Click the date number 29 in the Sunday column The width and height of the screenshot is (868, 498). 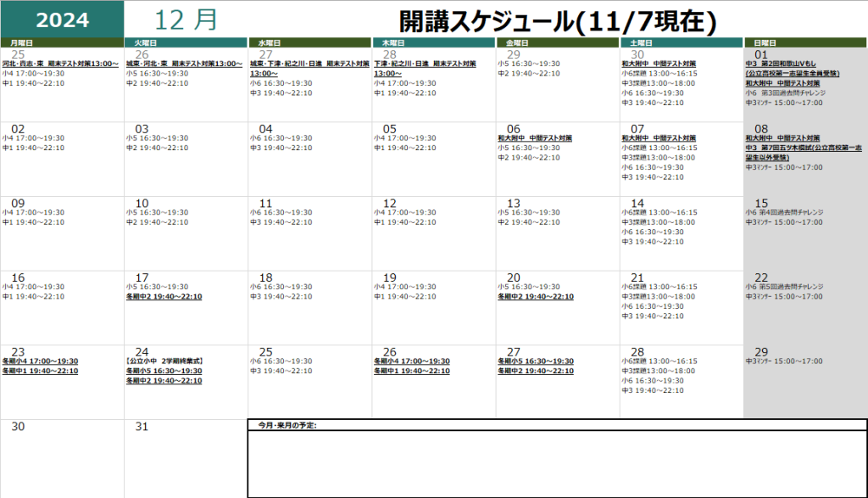click(x=761, y=352)
